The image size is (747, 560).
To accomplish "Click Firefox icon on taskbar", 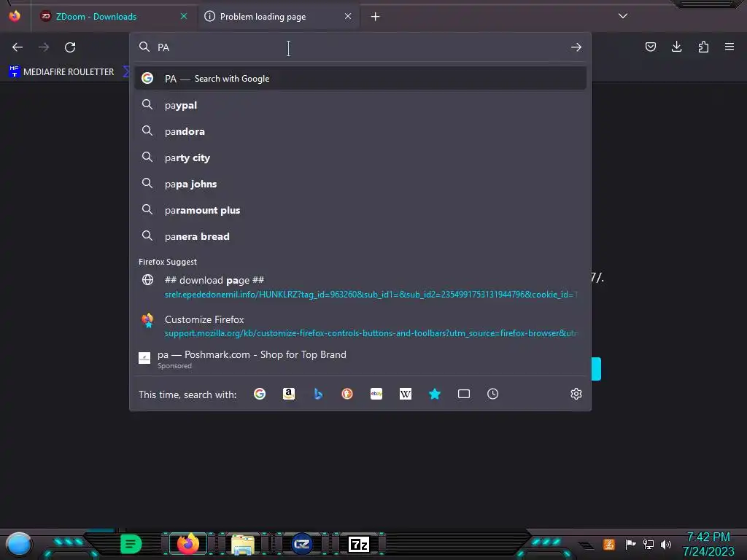I will 187,544.
